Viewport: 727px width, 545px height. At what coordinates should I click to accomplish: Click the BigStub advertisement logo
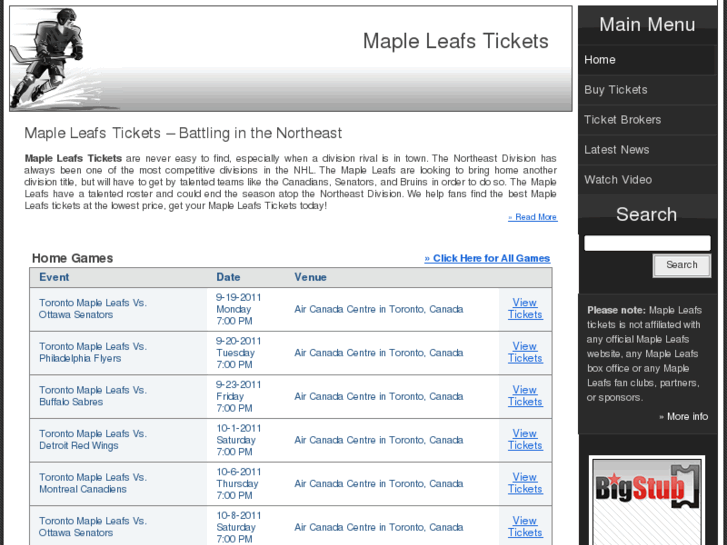pyautogui.click(x=646, y=492)
